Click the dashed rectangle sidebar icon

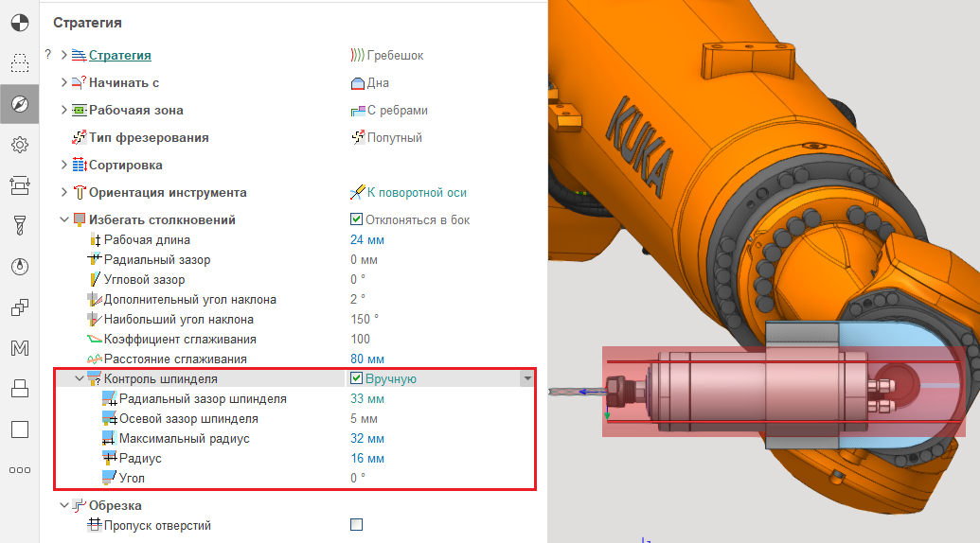(19, 63)
